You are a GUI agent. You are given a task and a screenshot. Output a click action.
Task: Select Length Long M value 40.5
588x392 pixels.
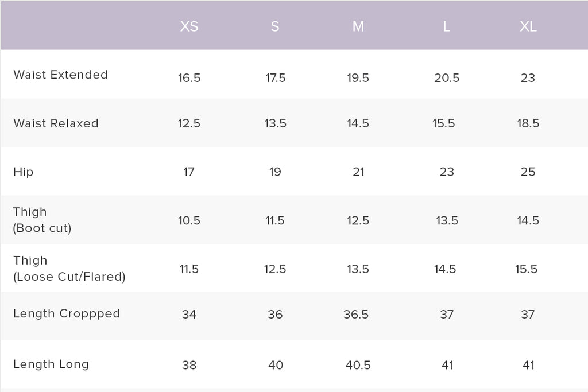click(x=358, y=365)
